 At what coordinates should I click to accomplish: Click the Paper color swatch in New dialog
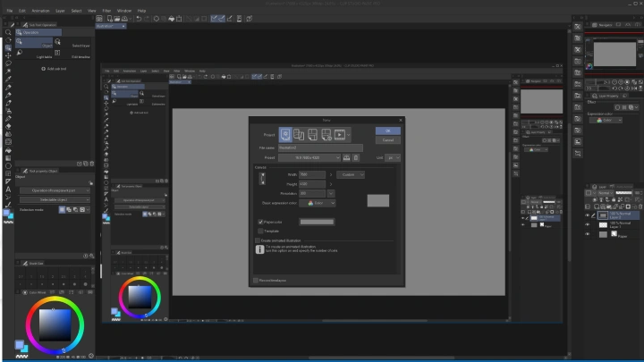(x=317, y=222)
